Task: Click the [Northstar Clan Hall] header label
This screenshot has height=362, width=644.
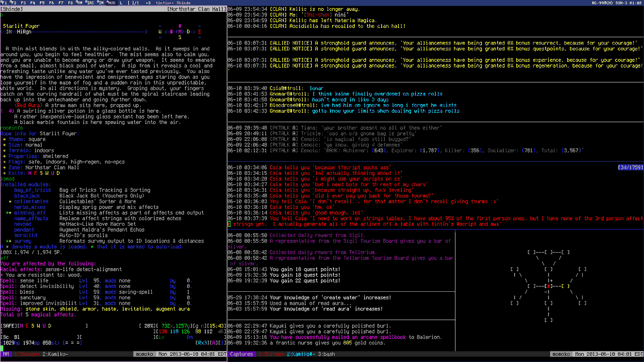Action: (x=196, y=9)
